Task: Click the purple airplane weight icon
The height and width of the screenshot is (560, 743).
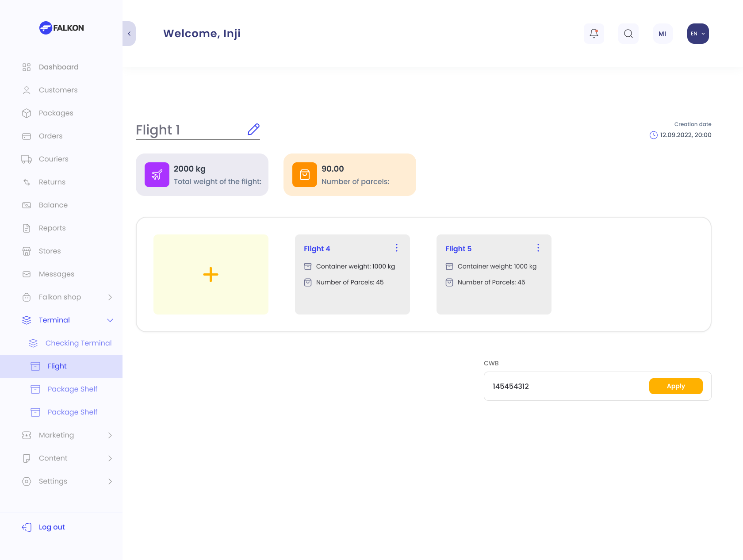Action: (x=157, y=175)
